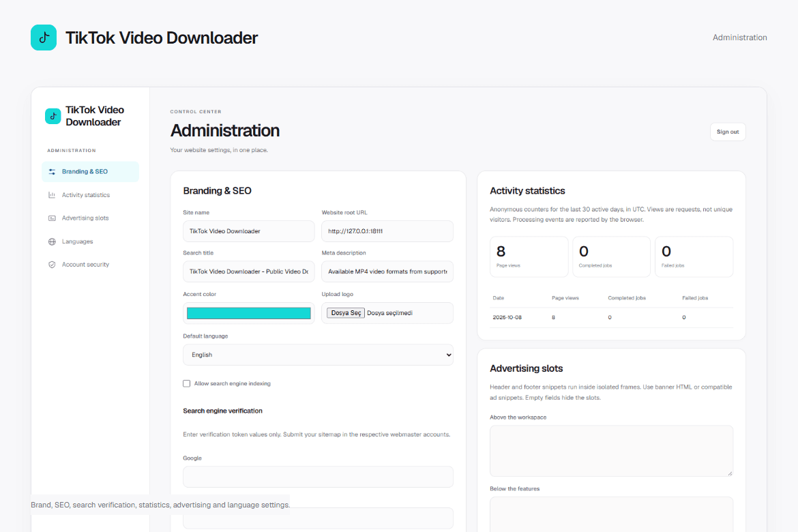798x532 pixels.
Task: Click the date 2026-10-08 in statistics table
Action: tap(507, 317)
